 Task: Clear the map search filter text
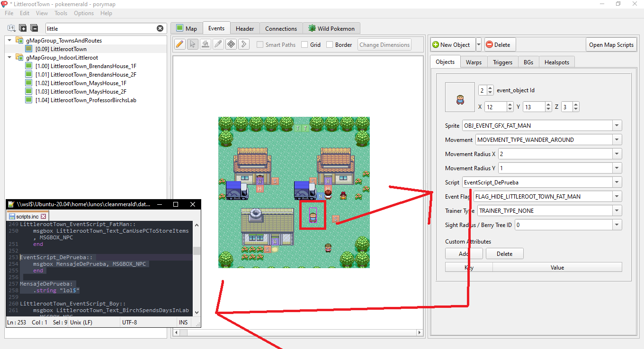tap(160, 28)
